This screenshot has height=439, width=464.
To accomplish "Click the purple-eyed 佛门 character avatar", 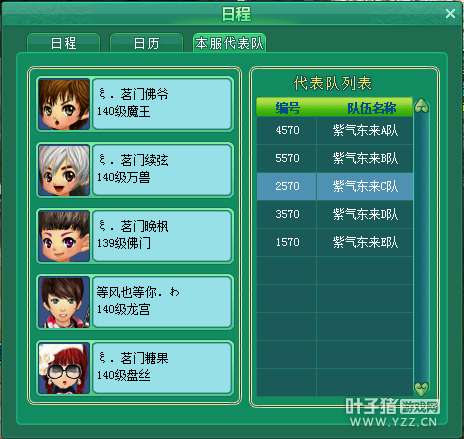I will tap(64, 236).
